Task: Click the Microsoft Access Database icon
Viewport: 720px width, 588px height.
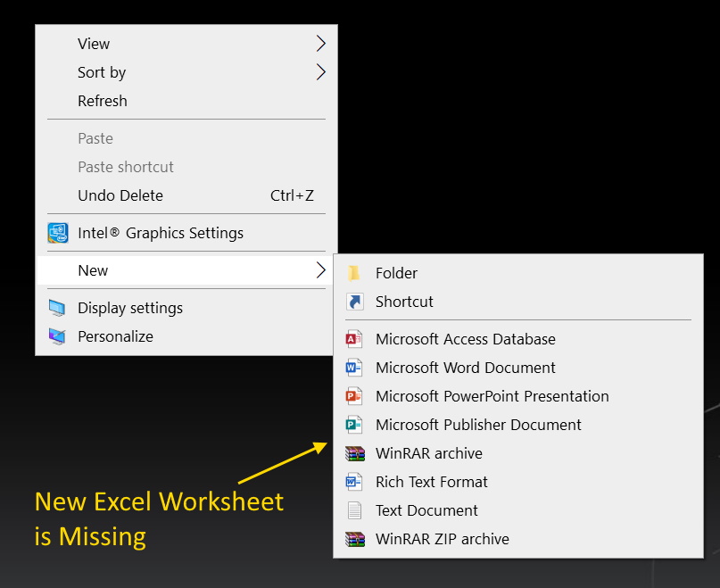Action: pyautogui.click(x=354, y=339)
